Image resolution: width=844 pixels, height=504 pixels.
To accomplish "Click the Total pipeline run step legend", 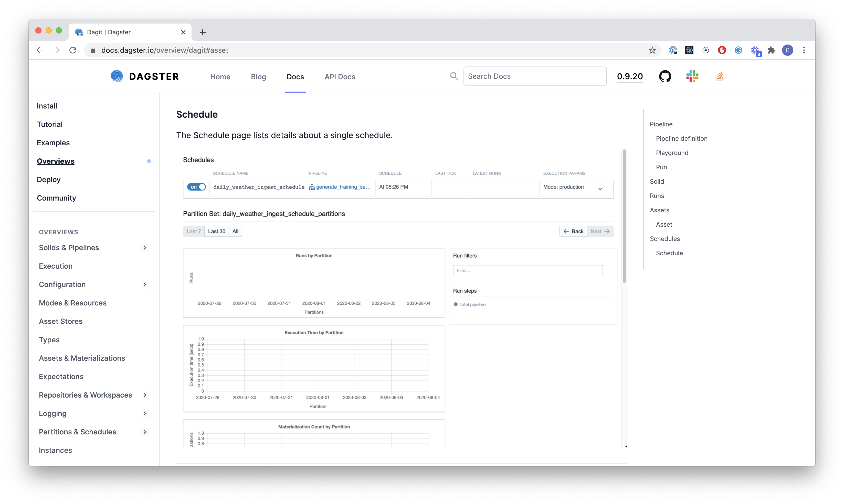I will (469, 305).
